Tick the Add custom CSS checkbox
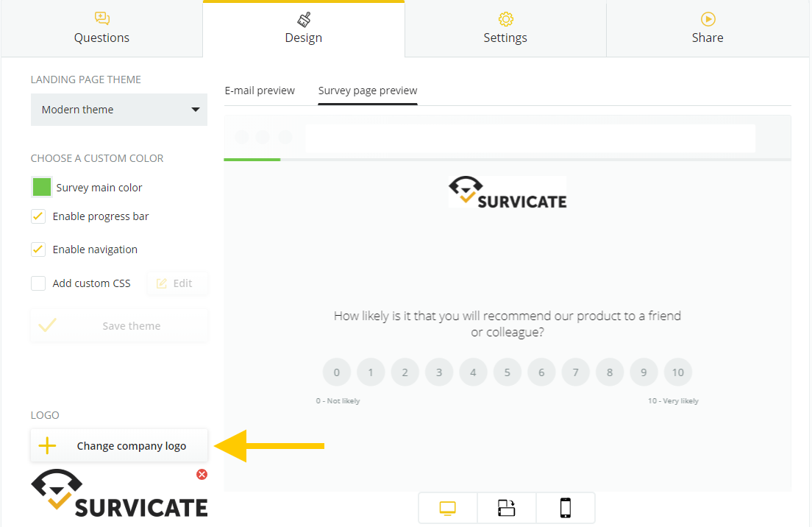Viewport: 812px width, 527px height. click(x=38, y=283)
